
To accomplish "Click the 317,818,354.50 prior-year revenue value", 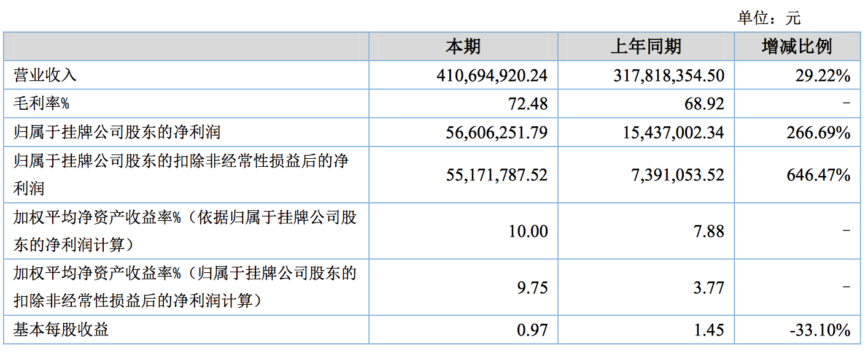I will (668, 75).
